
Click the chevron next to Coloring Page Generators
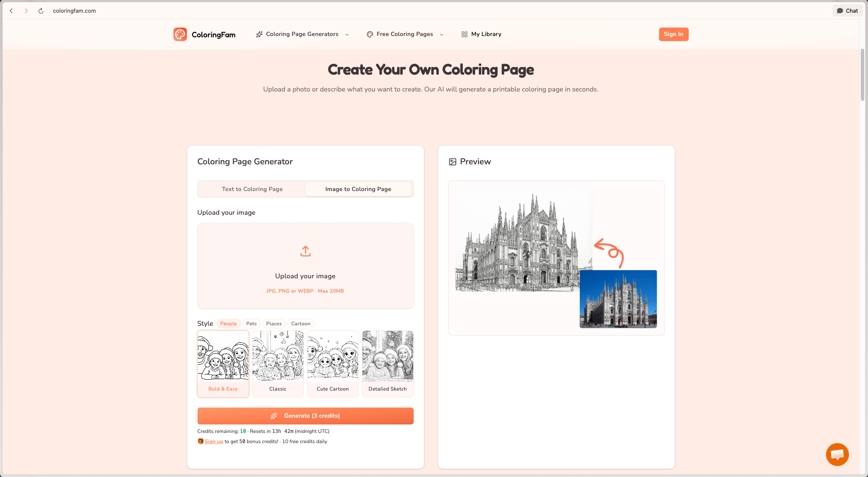click(347, 34)
